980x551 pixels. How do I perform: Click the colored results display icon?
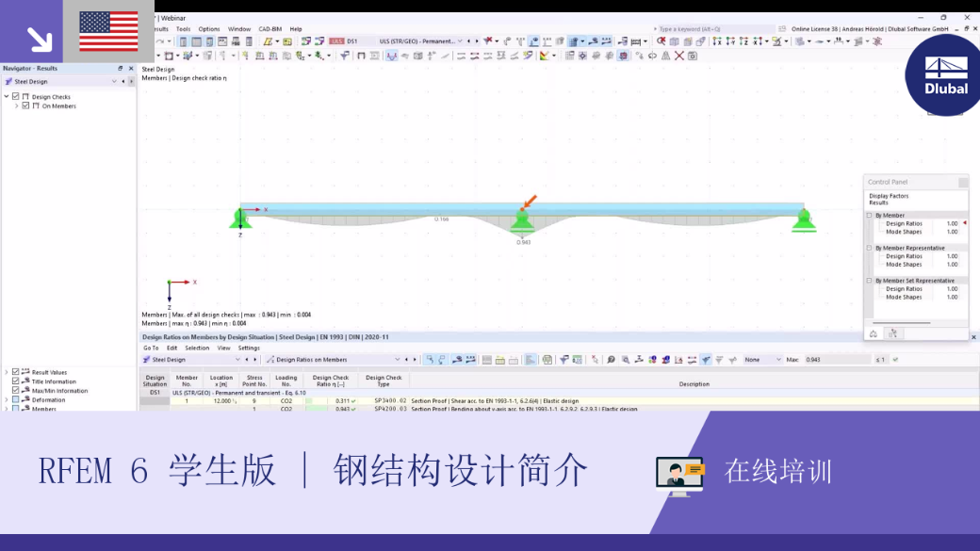click(x=545, y=56)
